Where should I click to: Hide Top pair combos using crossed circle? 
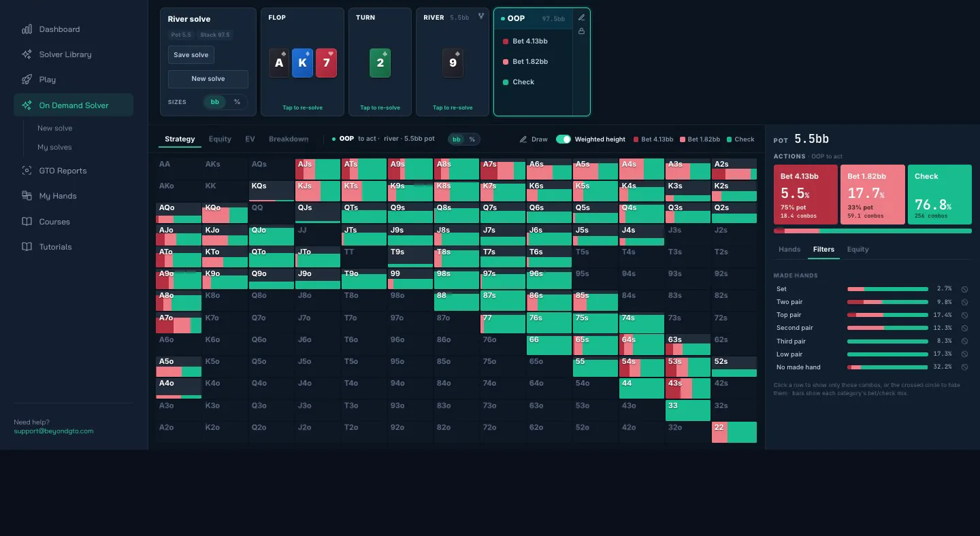tap(964, 315)
